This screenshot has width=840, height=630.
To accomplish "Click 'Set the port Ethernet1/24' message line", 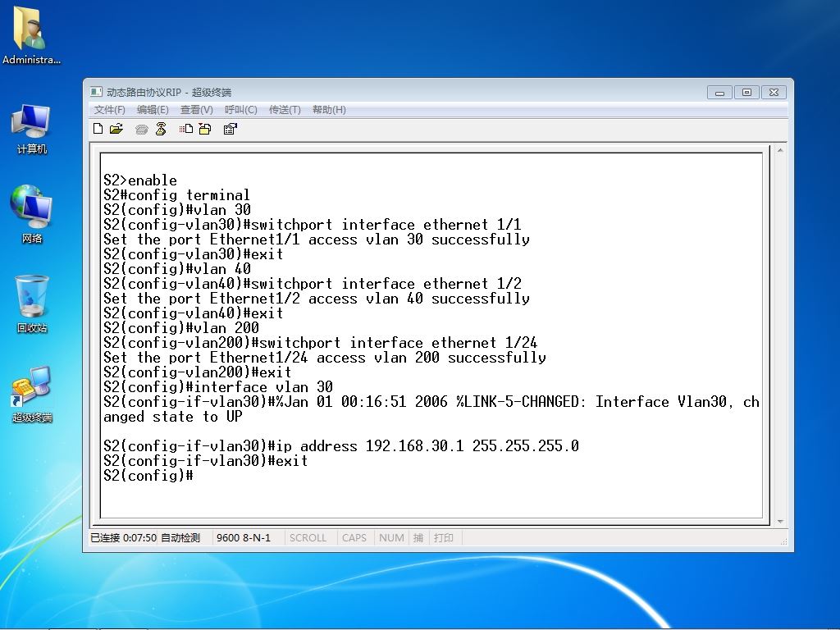I will coord(325,358).
